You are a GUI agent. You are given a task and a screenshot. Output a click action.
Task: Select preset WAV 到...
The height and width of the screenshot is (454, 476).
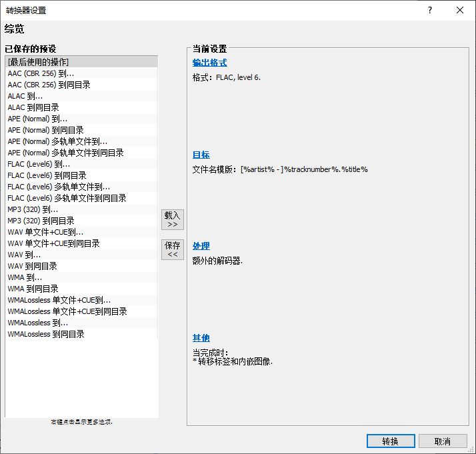(81, 255)
